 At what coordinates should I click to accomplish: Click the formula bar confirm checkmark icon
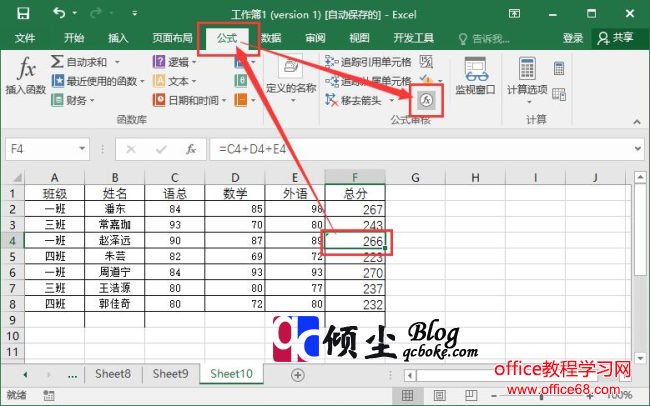161,149
